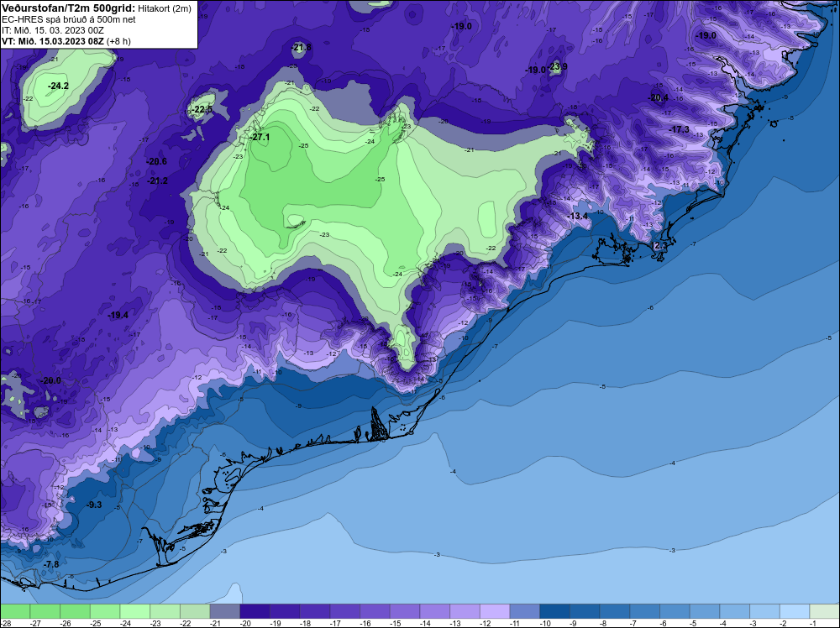840x628 pixels.
Task: Select the 'IT: Mið. 15. 03. 2023 00Z' line
Action: point(52,30)
